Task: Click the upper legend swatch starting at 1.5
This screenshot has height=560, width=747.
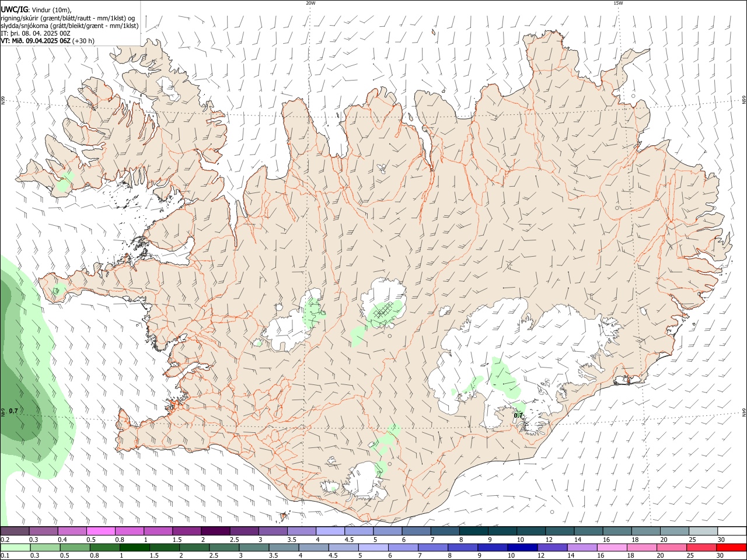Action: (187, 531)
